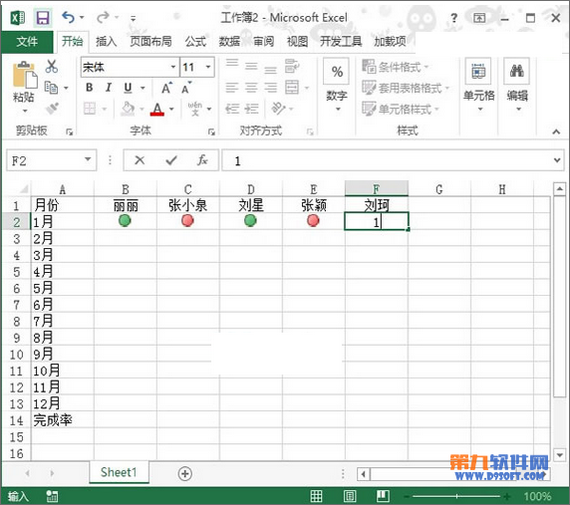Viewport: 570px width, 505px height.
Task: Increase the font size
Action: click(166, 88)
